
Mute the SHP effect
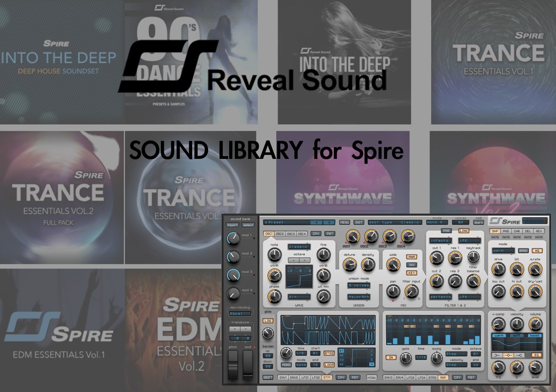tap(495, 237)
